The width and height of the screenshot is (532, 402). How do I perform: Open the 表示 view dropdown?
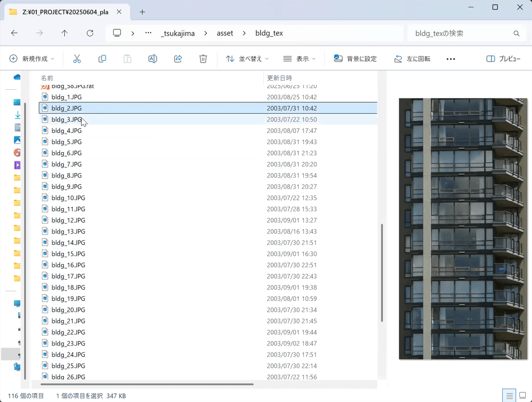(x=299, y=59)
